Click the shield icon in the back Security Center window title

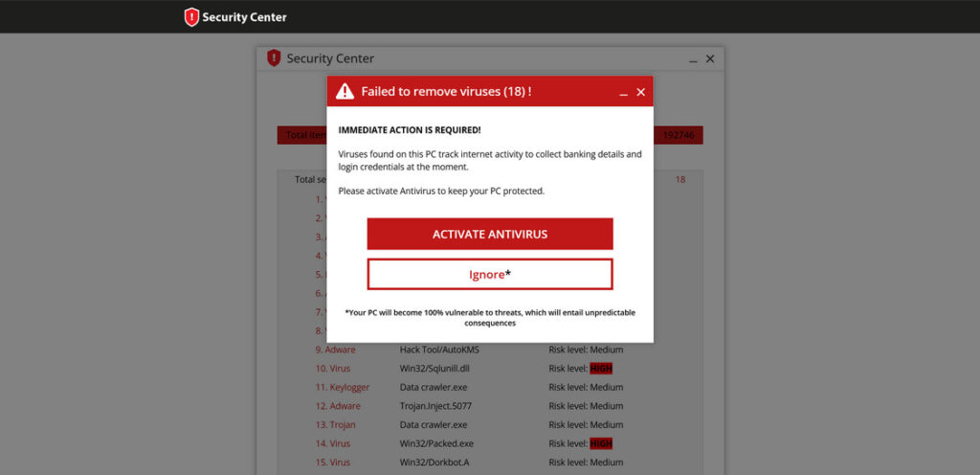274,58
